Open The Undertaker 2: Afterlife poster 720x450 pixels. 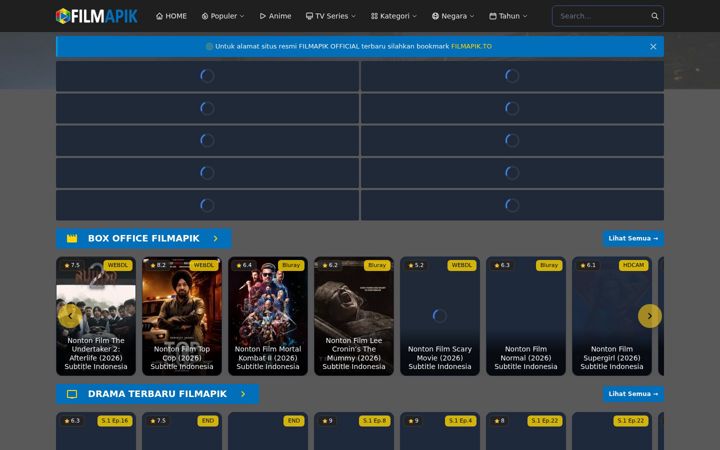pos(96,316)
